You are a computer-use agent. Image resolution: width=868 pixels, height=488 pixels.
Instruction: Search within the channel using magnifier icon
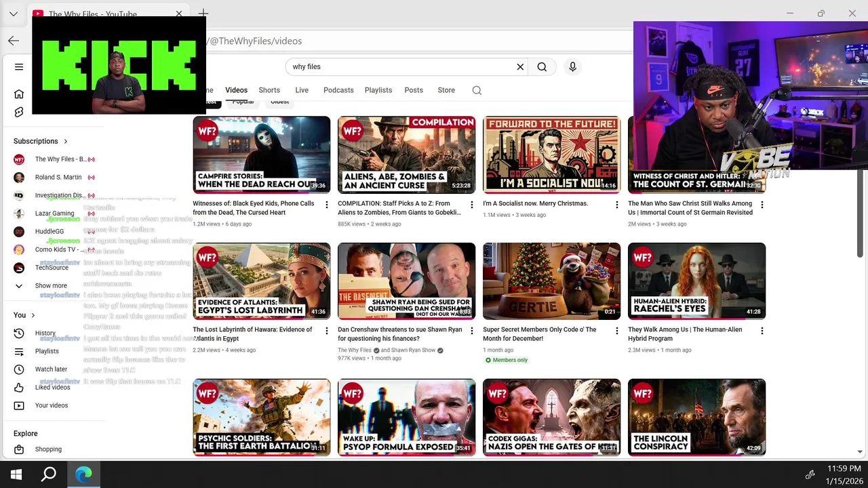click(x=477, y=90)
